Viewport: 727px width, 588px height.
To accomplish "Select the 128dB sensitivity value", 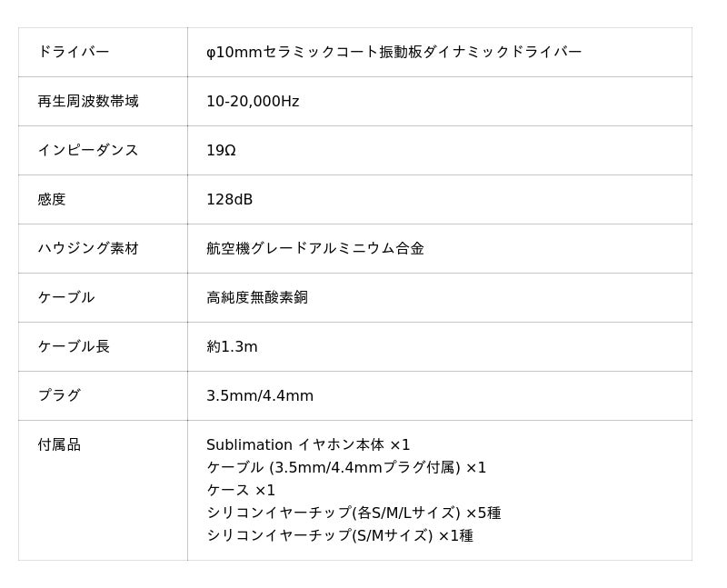I will tap(229, 200).
